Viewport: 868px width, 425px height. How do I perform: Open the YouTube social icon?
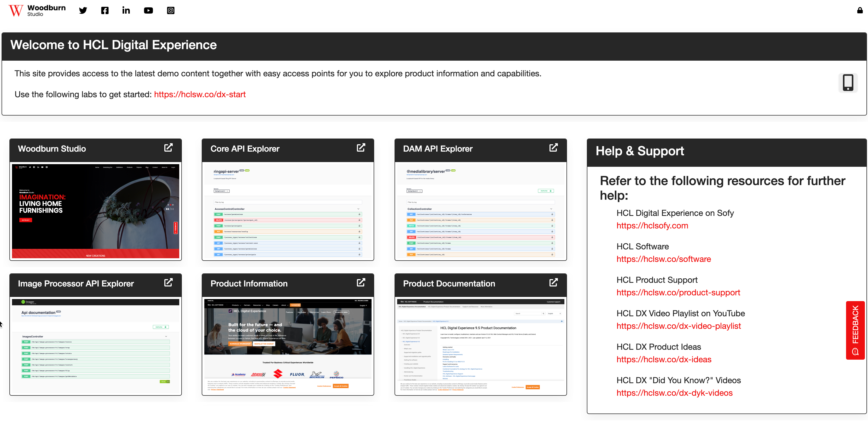[x=148, y=10]
